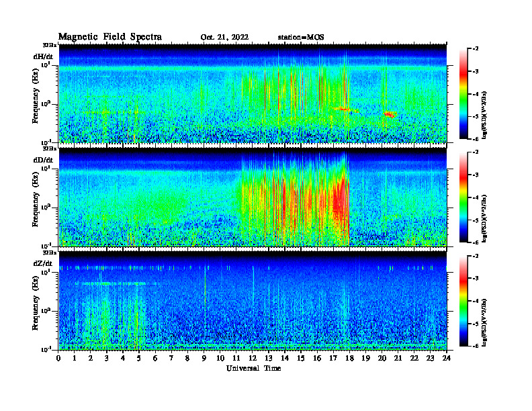Click the 32Hz label above dZ/dt
Screen dimensions: 532x411
point(50,253)
